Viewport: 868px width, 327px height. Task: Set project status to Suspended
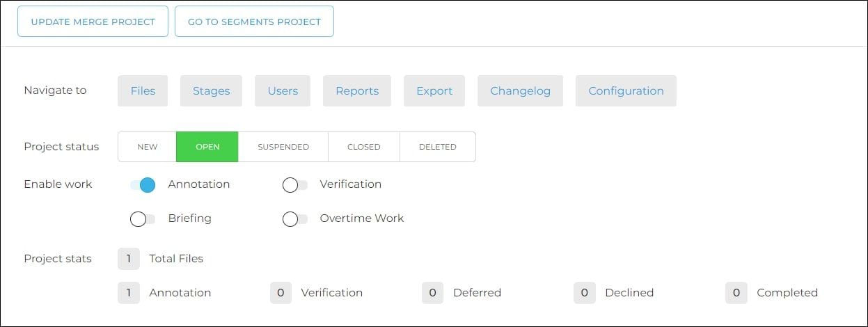click(283, 147)
